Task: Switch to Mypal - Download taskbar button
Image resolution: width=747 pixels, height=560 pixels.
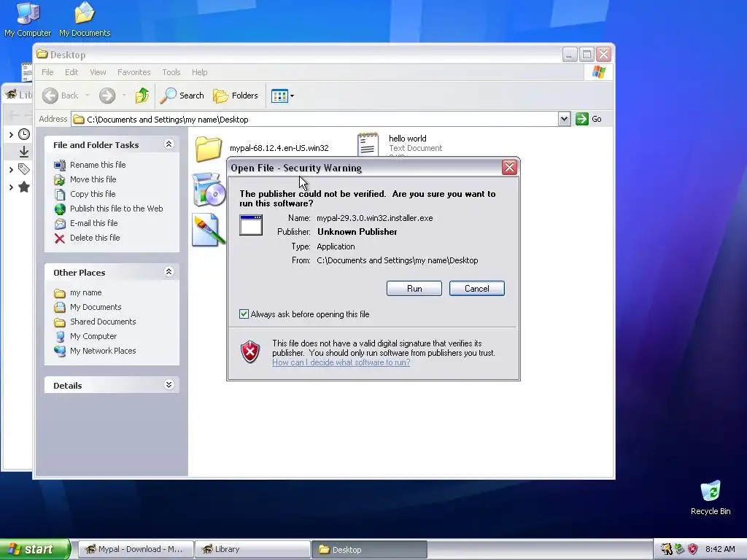Action: pos(135,549)
